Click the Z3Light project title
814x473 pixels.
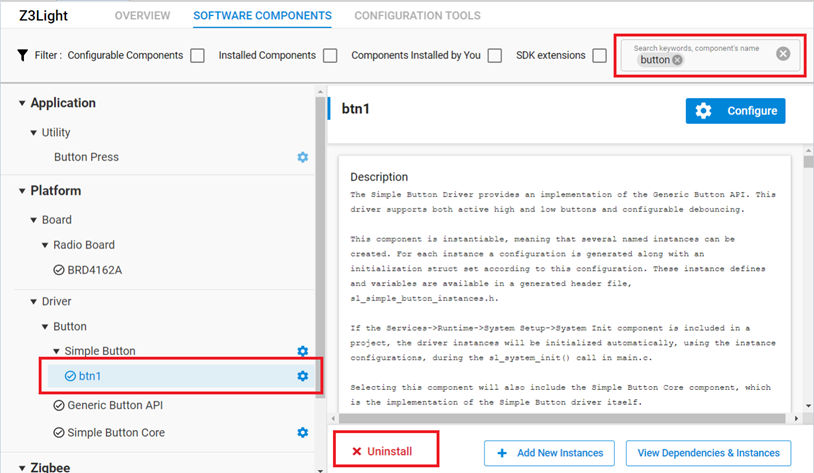coord(43,16)
